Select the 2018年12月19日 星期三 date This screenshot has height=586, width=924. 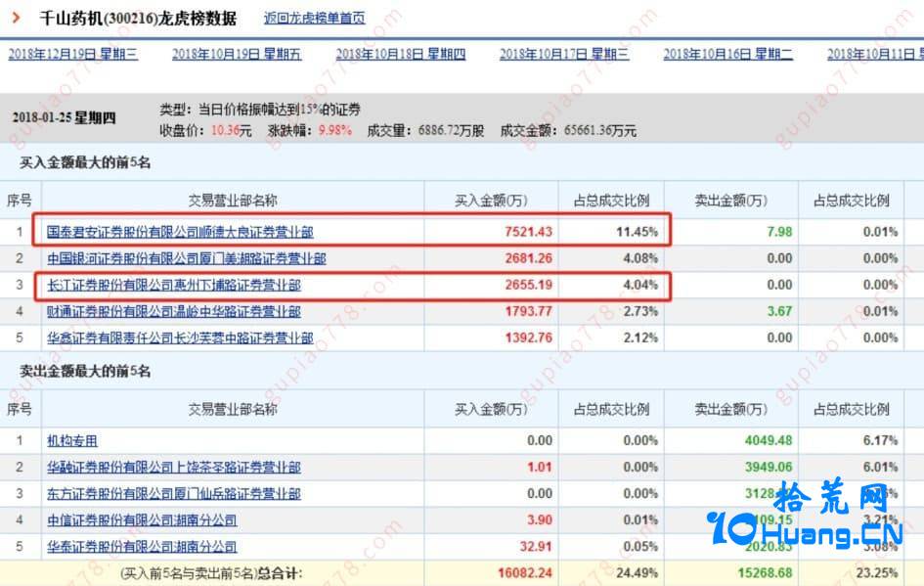pyautogui.click(x=73, y=54)
